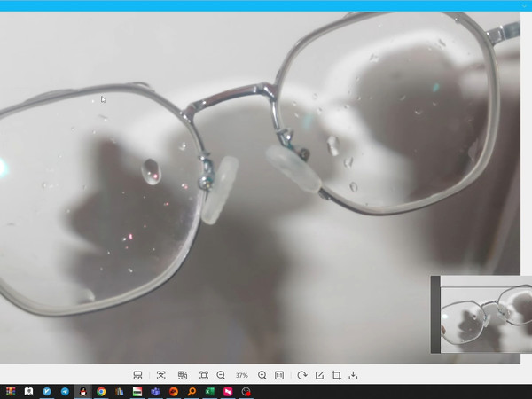Click the thumbnail strip layout icon
Screen dimensions: 532x399
click(x=137, y=376)
